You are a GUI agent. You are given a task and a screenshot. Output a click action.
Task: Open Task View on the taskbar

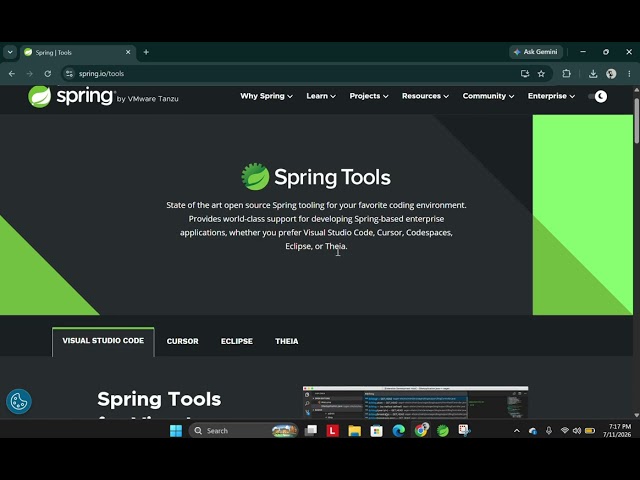(x=311, y=431)
